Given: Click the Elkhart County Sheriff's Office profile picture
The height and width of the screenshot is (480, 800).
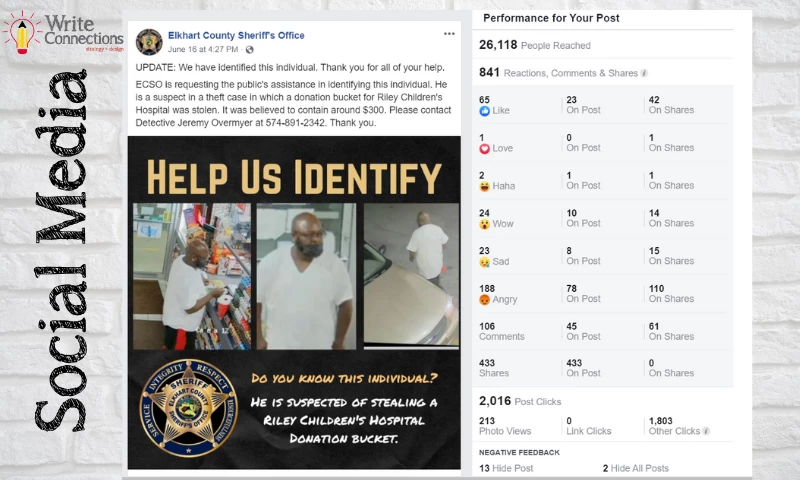Looking at the screenshot, I should [x=149, y=42].
